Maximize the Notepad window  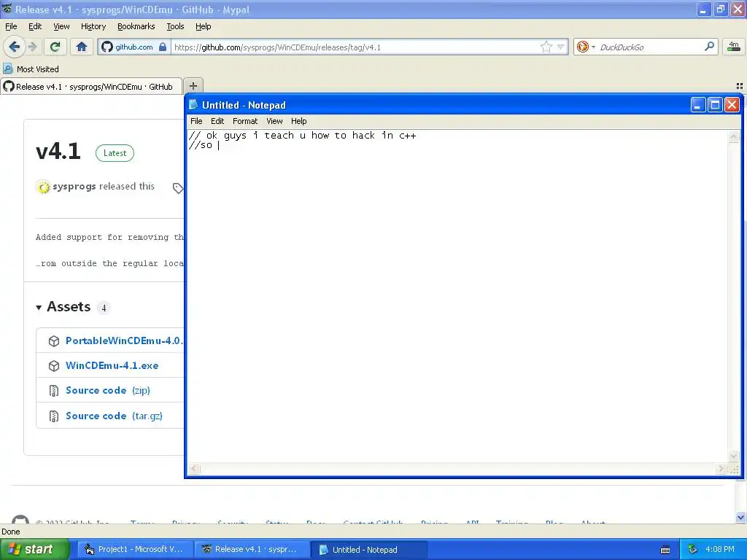(x=715, y=104)
